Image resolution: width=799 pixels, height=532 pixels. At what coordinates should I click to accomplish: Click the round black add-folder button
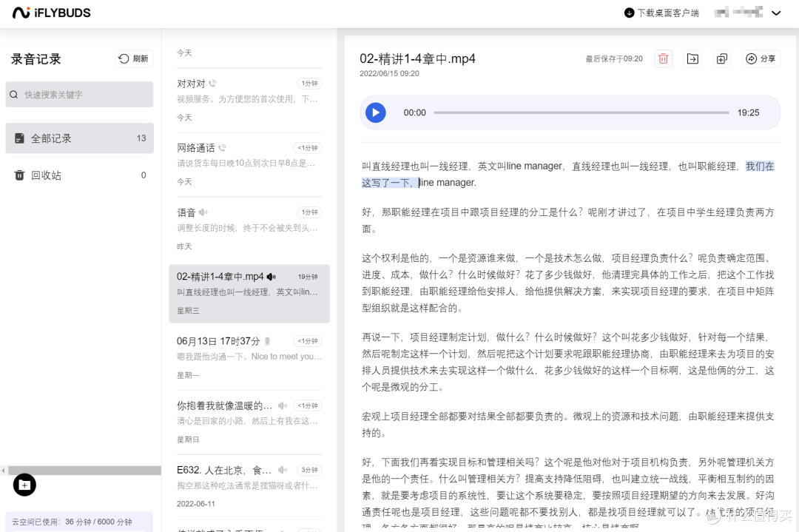coord(24,485)
